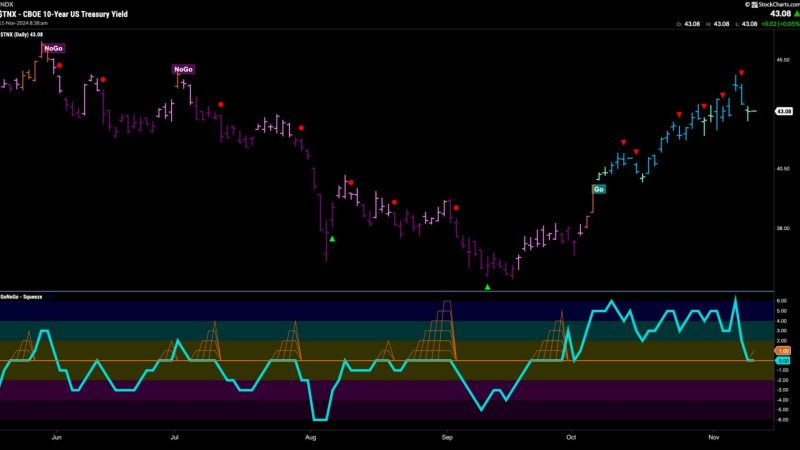This screenshot has width=800, height=450.
Task: Click the highest red down triangle in November
Action: [741, 73]
